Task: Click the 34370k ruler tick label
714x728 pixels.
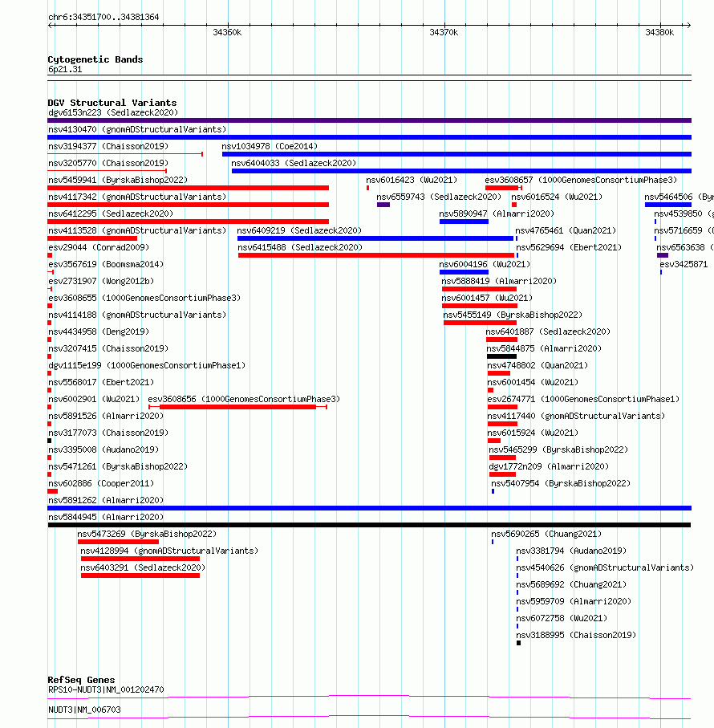Action: [444, 32]
